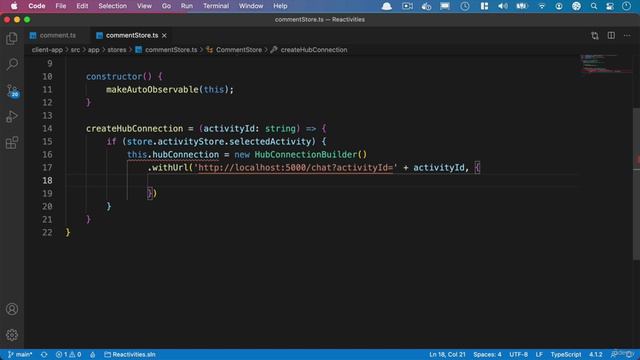Open the Code application menu

(x=37, y=6)
